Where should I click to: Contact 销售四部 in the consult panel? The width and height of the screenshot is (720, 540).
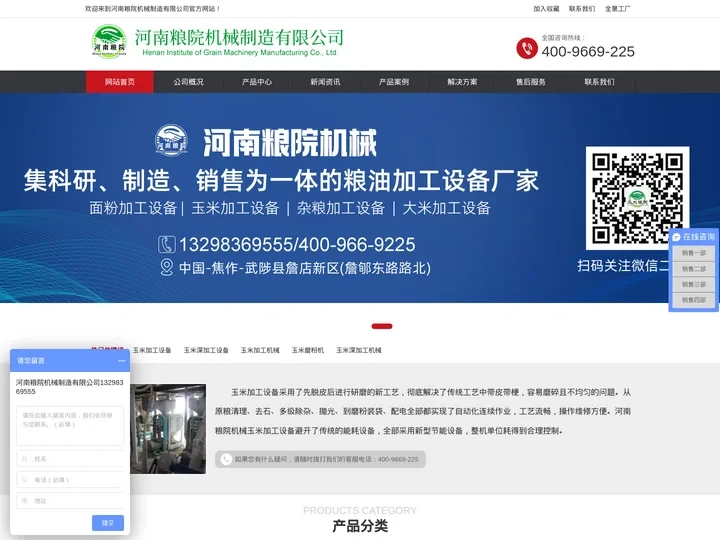(693, 300)
